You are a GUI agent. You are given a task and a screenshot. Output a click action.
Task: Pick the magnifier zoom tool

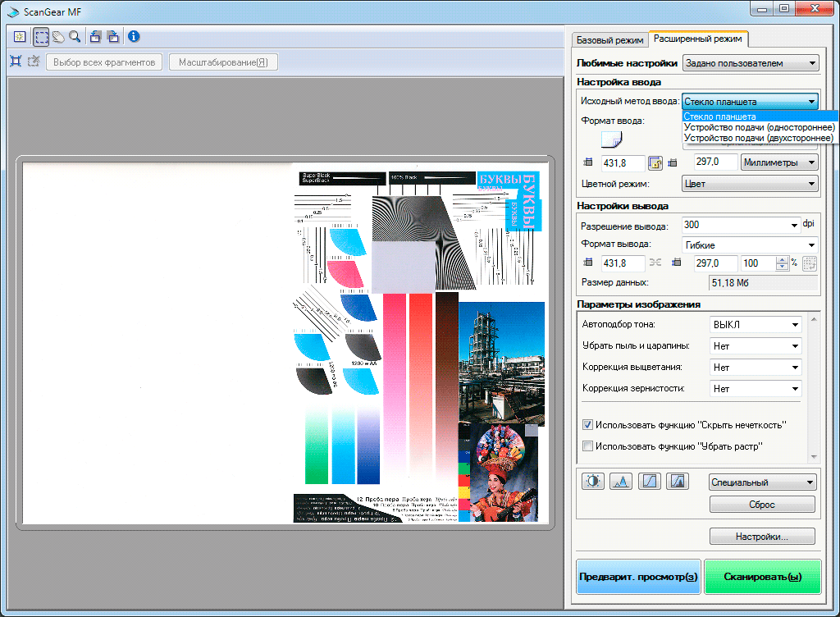[75, 36]
